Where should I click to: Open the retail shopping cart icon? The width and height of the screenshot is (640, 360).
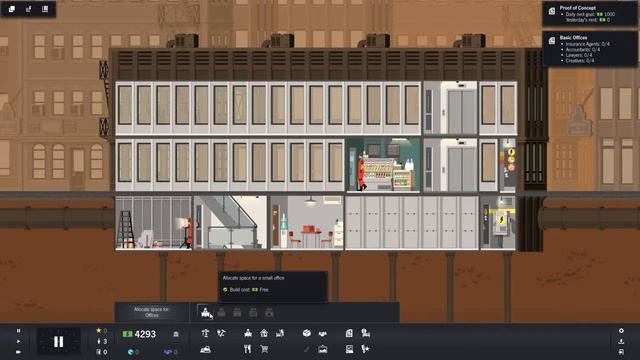(x=264, y=349)
